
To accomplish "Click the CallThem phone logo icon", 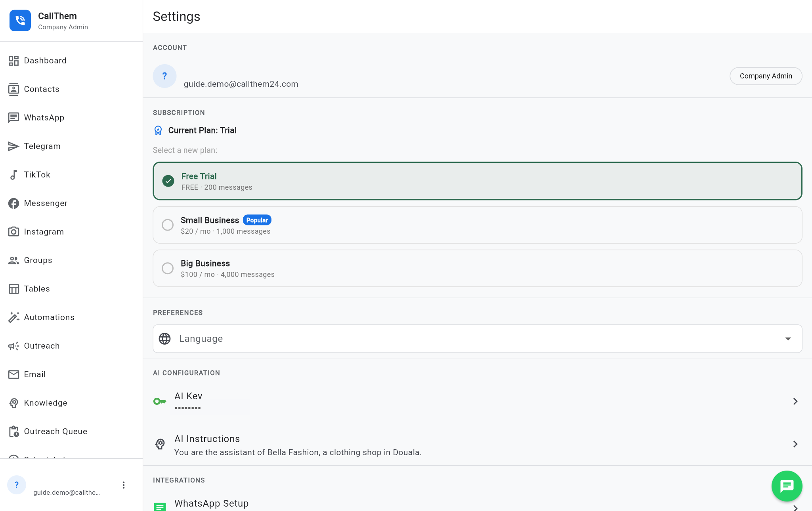I will [x=20, y=21].
